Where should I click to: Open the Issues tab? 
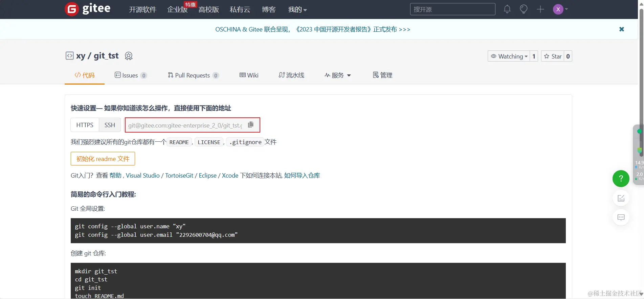131,75
